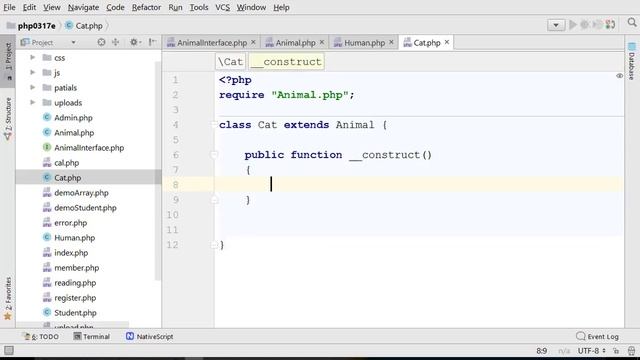Expand the uploads folder
The height and width of the screenshot is (360, 640).
[33, 102]
